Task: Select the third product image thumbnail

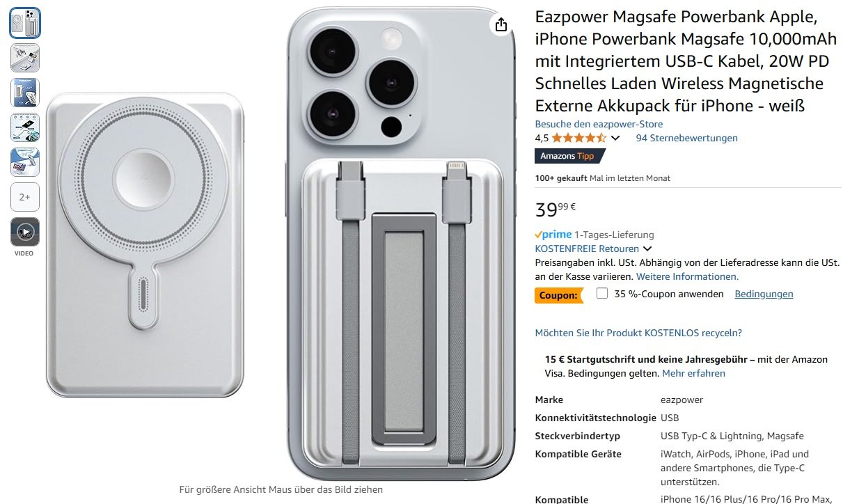Action: (x=25, y=93)
